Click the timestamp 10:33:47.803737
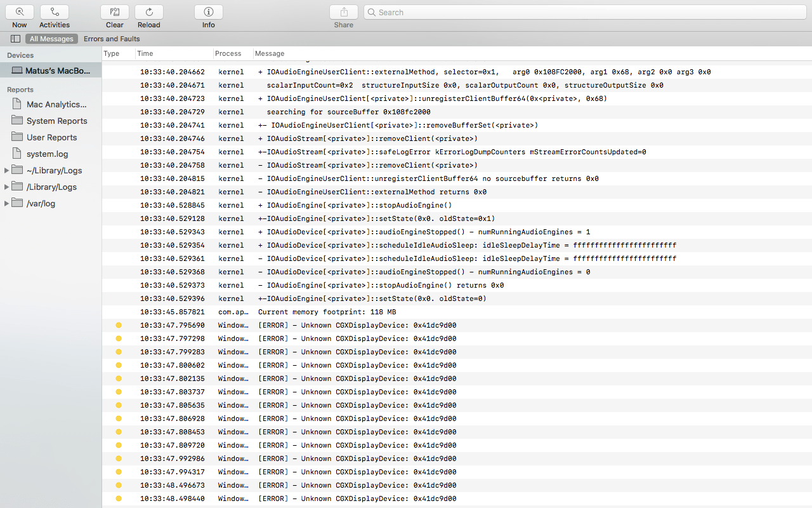The height and width of the screenshot is (508, 812). [173, 392]
